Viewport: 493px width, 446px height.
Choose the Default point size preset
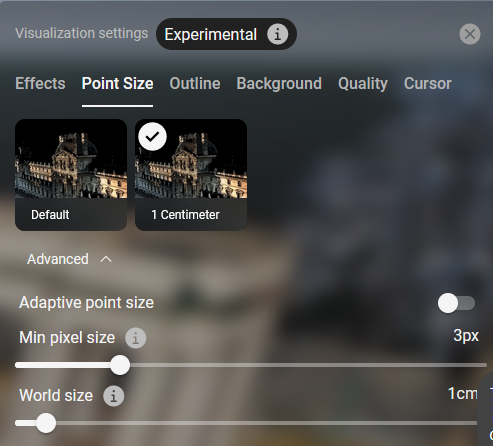(71, 175)
